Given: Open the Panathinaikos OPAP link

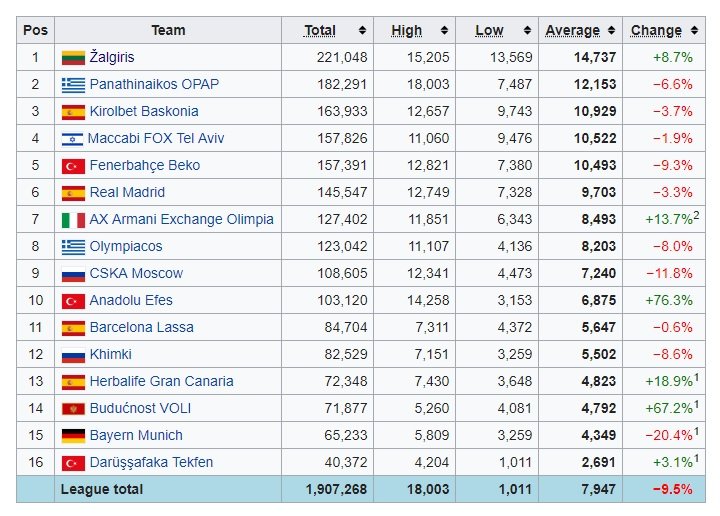Looking at the screenshot, I should 154,84.
